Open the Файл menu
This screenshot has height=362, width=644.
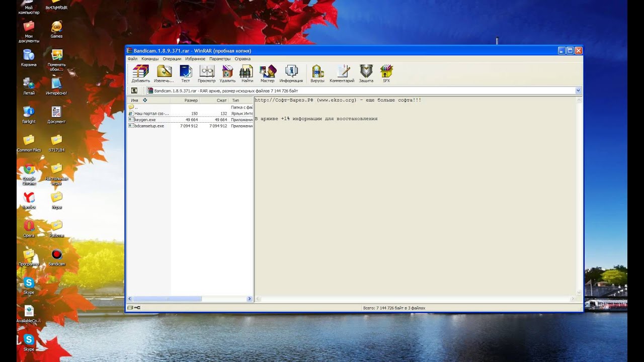pos(132,59)
